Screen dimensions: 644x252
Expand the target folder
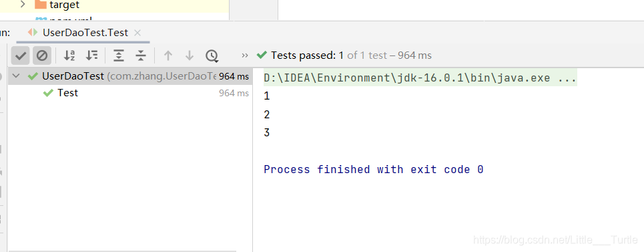tap(23, 5)
